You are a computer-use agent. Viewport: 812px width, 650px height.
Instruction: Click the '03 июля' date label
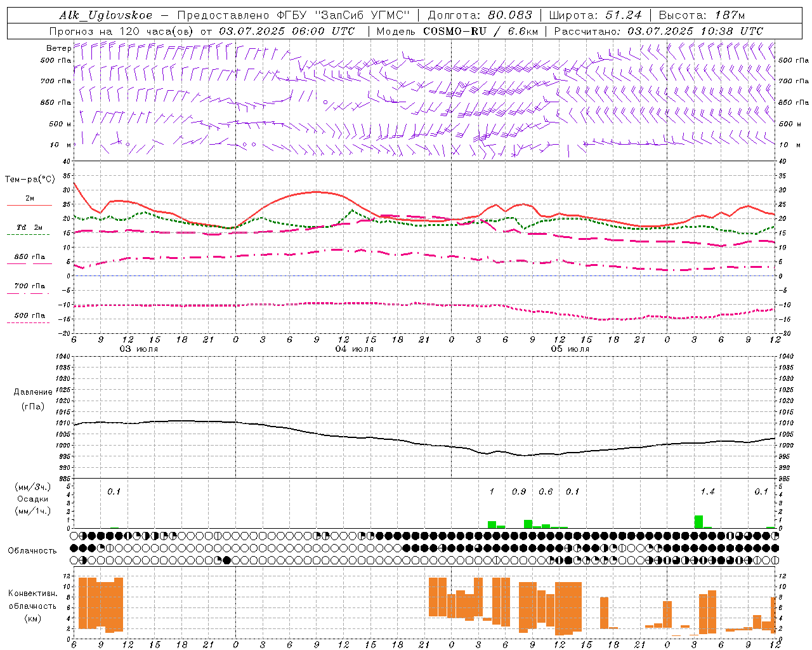[x=139, y=349]
